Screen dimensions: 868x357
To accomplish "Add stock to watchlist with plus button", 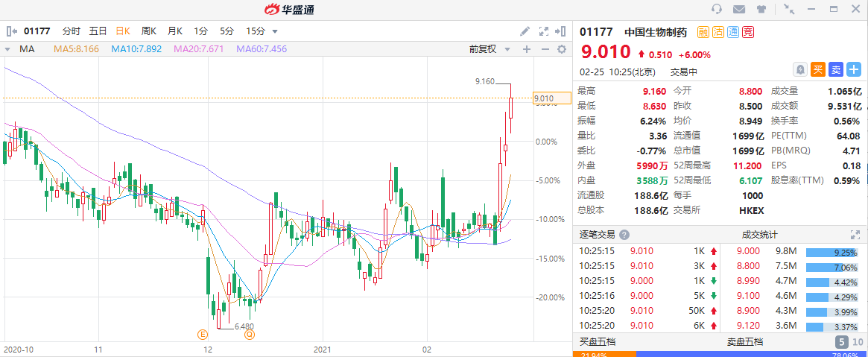I will coord(854,69).
